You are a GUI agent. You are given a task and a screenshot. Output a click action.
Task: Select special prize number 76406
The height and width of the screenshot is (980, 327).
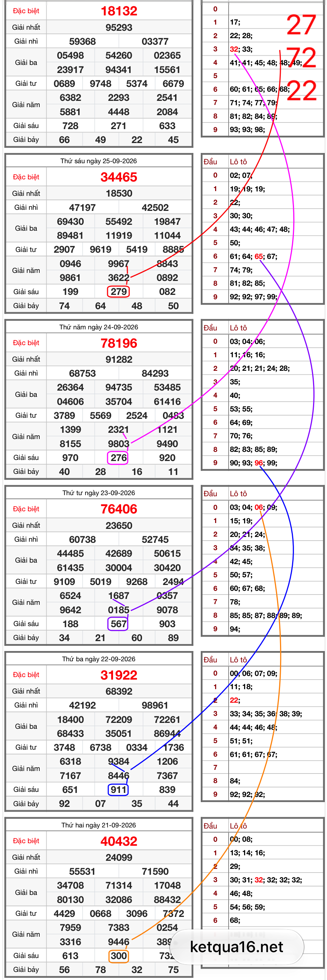119,509
